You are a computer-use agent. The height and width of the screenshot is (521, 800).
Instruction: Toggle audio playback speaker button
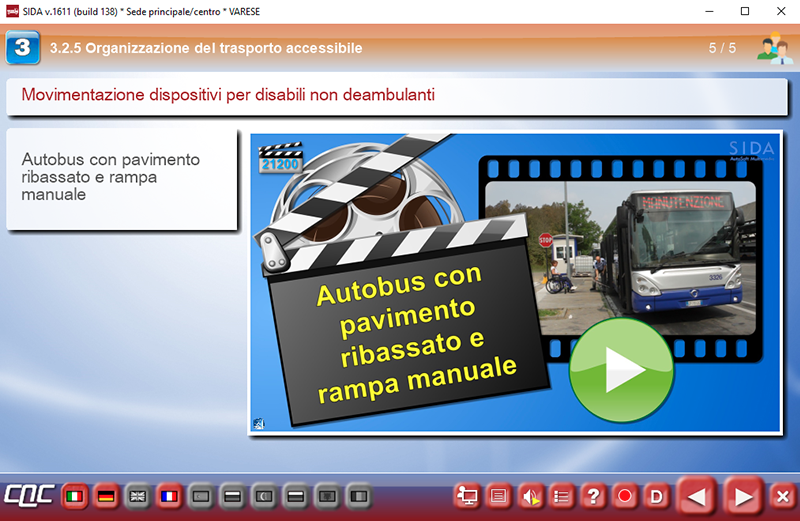point(530,496)
